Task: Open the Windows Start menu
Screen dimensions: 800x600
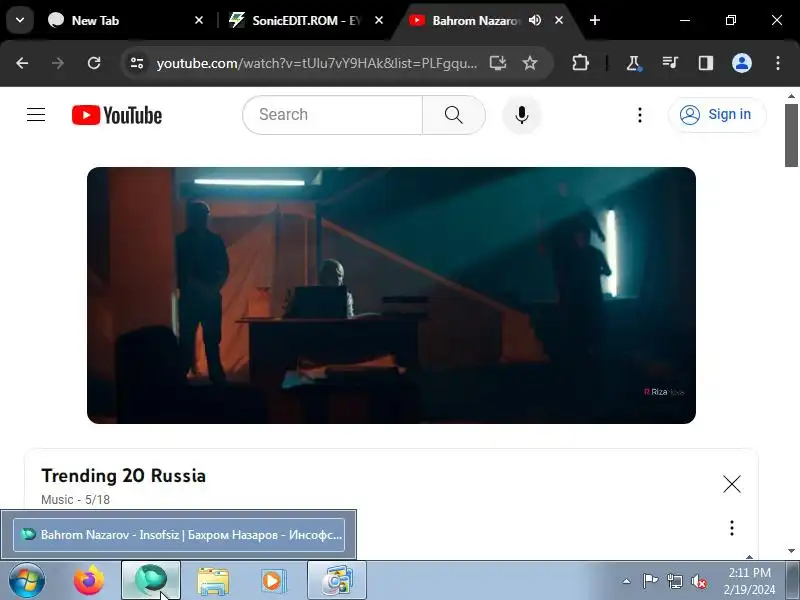Action: click(x=26, y=581)
